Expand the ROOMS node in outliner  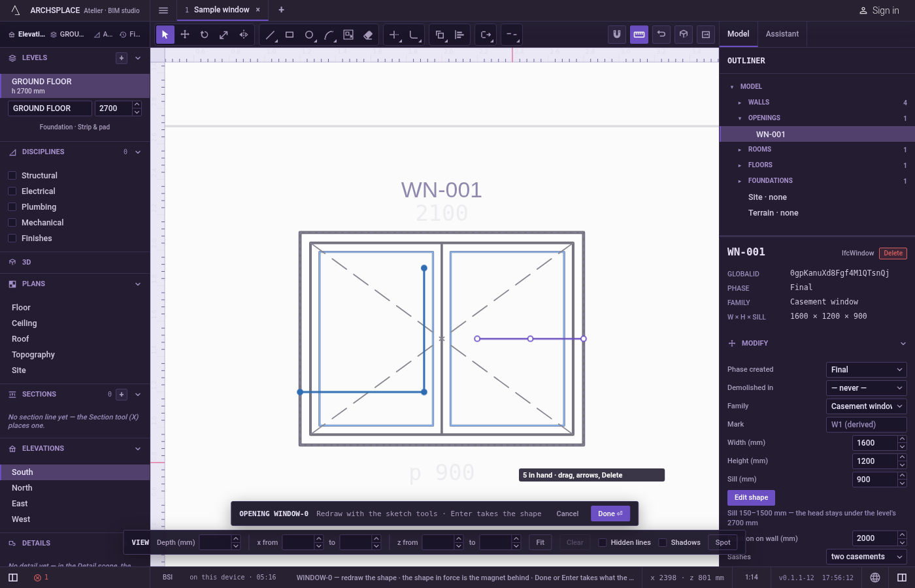click(x=740, y=150)
